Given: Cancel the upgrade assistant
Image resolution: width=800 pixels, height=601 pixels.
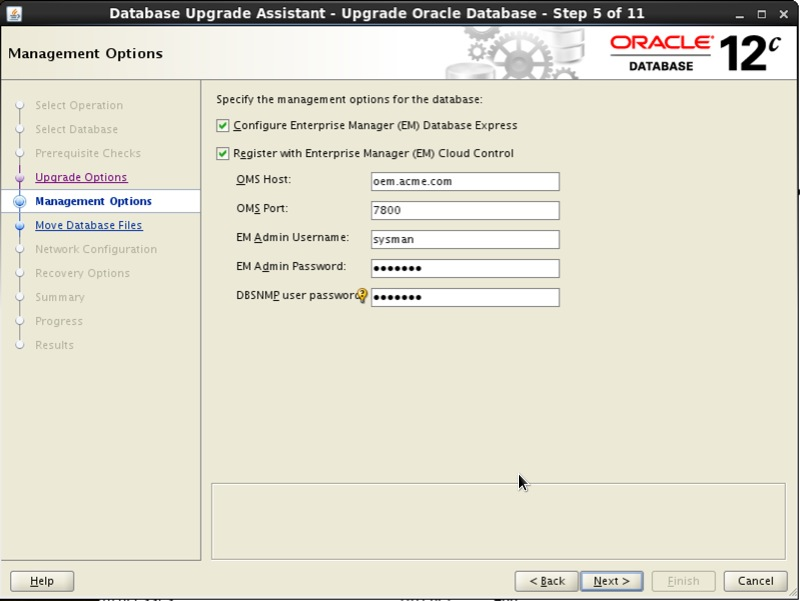Looking at the screenshot, I should pyautogui.click(x=755, y=581).
